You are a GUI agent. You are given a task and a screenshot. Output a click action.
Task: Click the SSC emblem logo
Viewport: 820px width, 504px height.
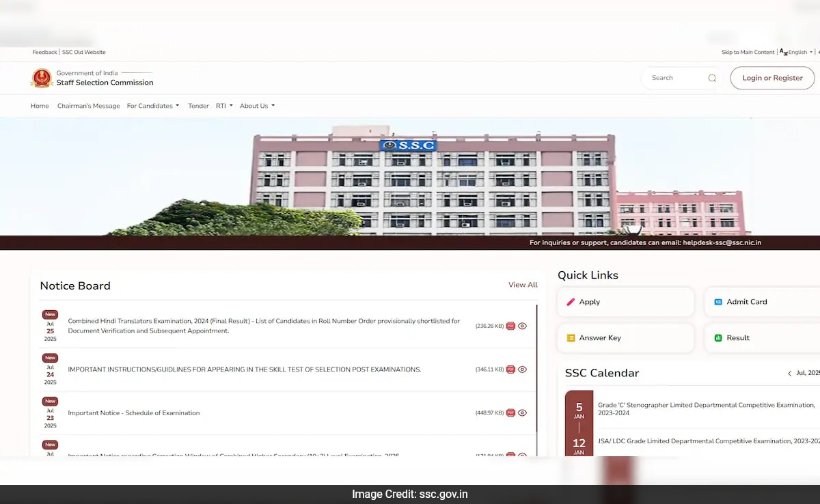pyautogui.click(x=42, y=78)
